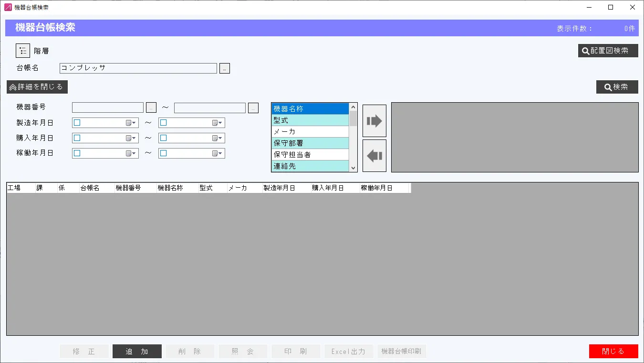This screenshot has height=363, width=644.
Task: Open browse (...) next to second 機器番号 field
Action: pyautogui.click(x=253, y=107)
